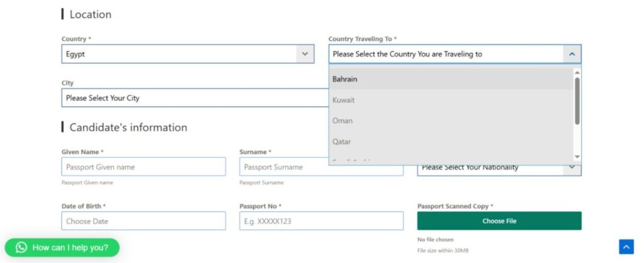Click the Given Name input field

click(143, 167)
